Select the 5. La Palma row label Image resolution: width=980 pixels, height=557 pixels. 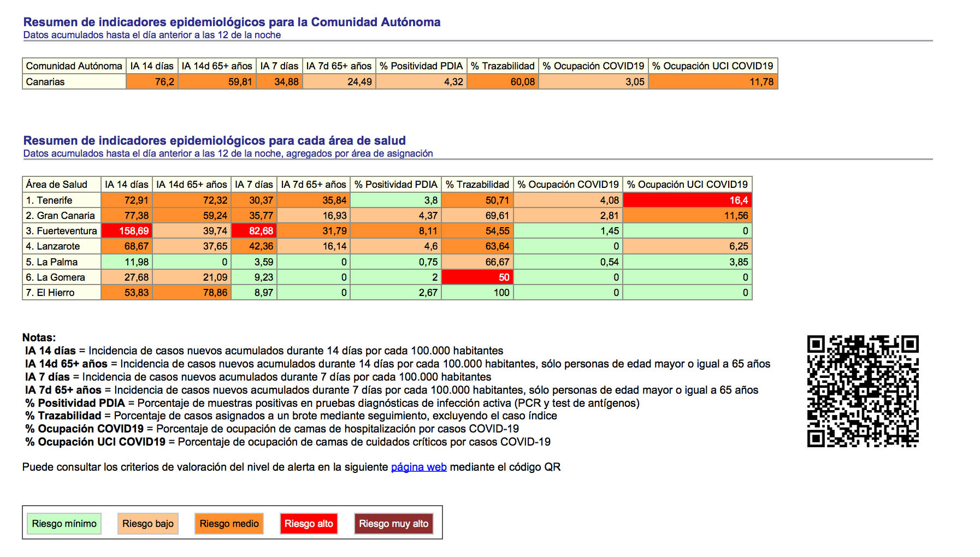[62, 262]
